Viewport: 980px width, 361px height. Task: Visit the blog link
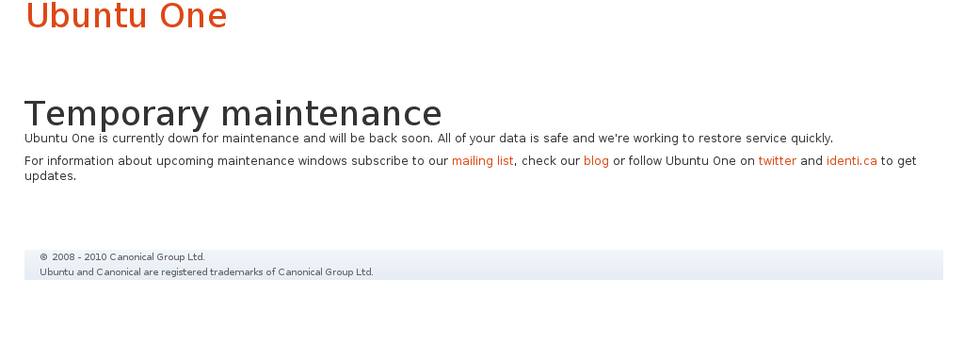click(596, 161)
